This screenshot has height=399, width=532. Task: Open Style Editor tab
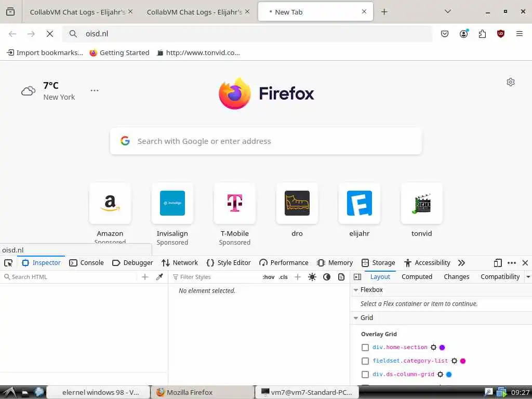point(229,263)
